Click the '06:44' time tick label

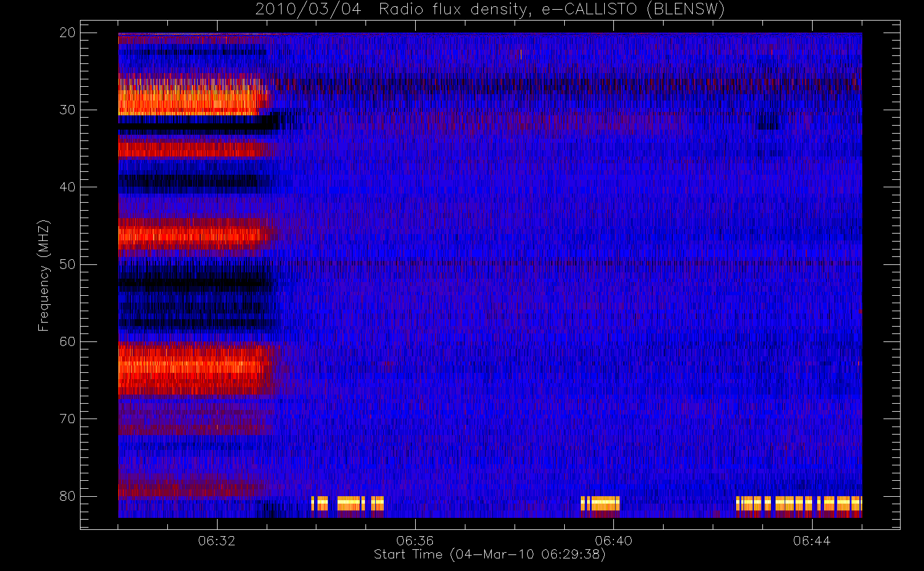812,541
